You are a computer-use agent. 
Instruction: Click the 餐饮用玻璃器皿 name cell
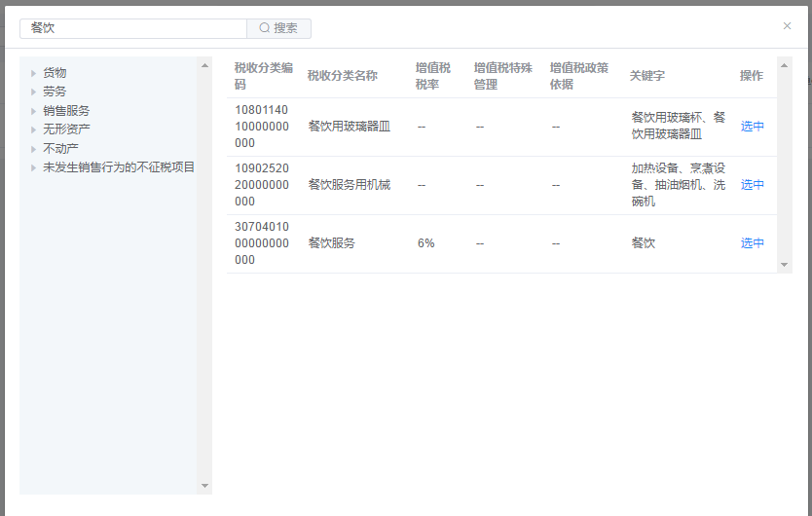(x=349, y=127)
